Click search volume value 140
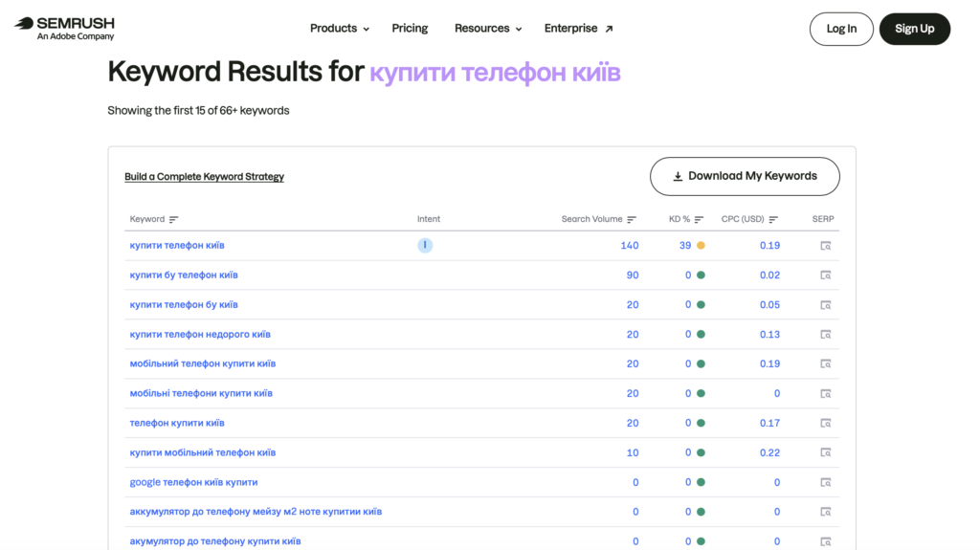 [630, 246]
